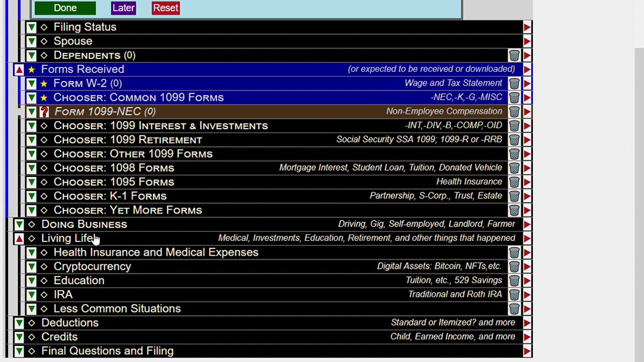Open the Credits section label
Image resolution: width=644 pixels, height=362 pixels.
[59, 337]
